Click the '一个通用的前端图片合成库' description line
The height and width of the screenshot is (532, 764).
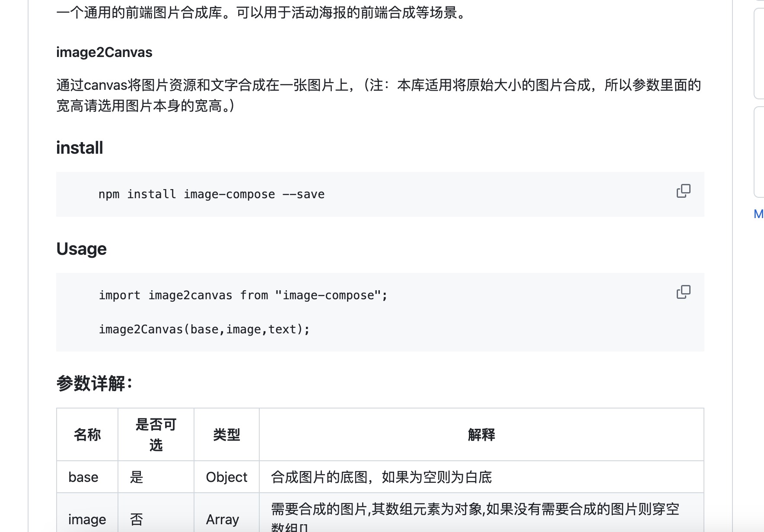[x=262, y=13]
